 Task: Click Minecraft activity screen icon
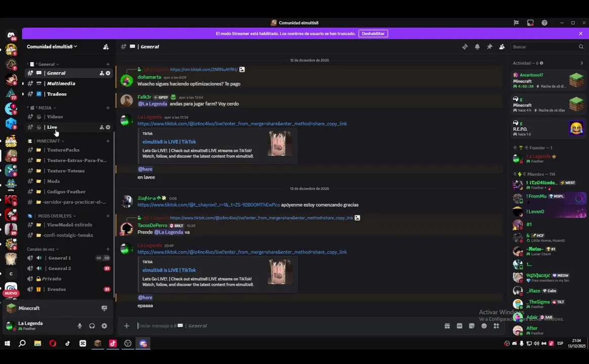[105, 308]
